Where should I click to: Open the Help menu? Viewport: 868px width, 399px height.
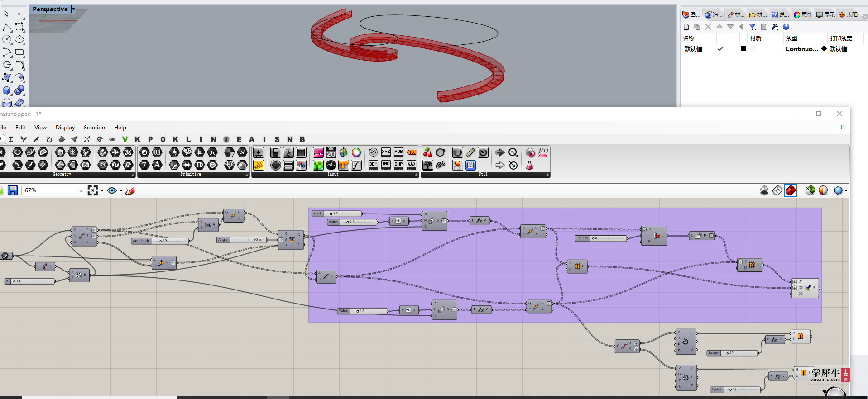point(120,128)
